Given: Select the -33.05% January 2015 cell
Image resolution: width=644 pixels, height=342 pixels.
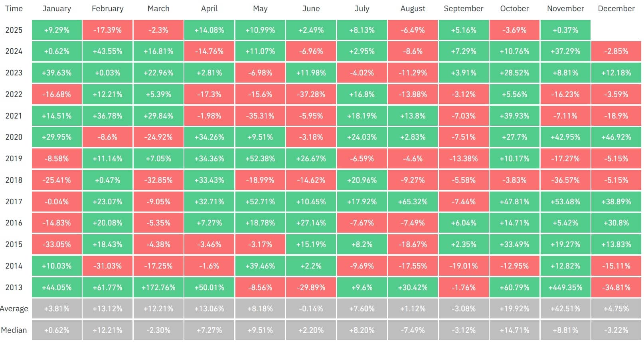Looking at the screenshot, I should point(57,244).
